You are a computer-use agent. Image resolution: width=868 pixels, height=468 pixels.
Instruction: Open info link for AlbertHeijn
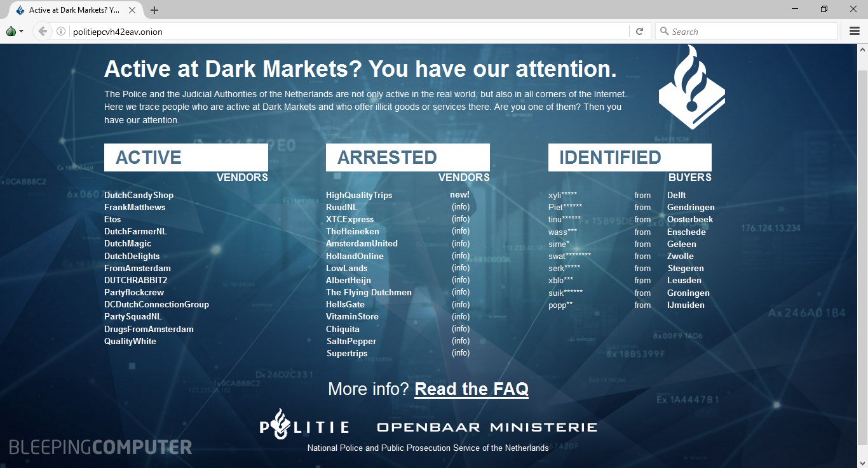pyautogui.click(x=461, y=280)
